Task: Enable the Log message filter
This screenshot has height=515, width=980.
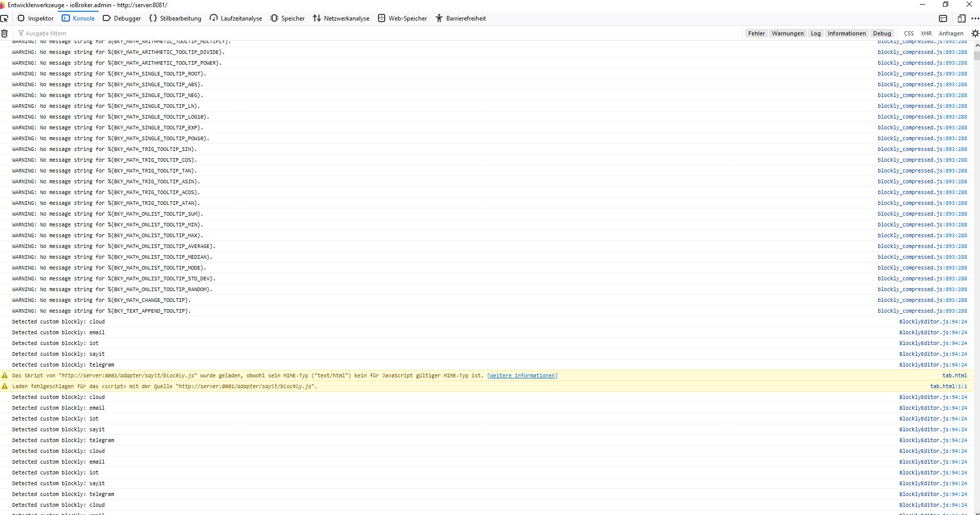Action: point(816,33)
